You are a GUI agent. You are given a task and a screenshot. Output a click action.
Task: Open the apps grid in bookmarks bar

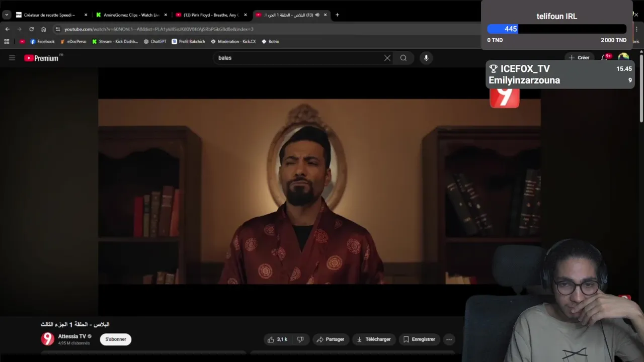click(x=7, y=41)
